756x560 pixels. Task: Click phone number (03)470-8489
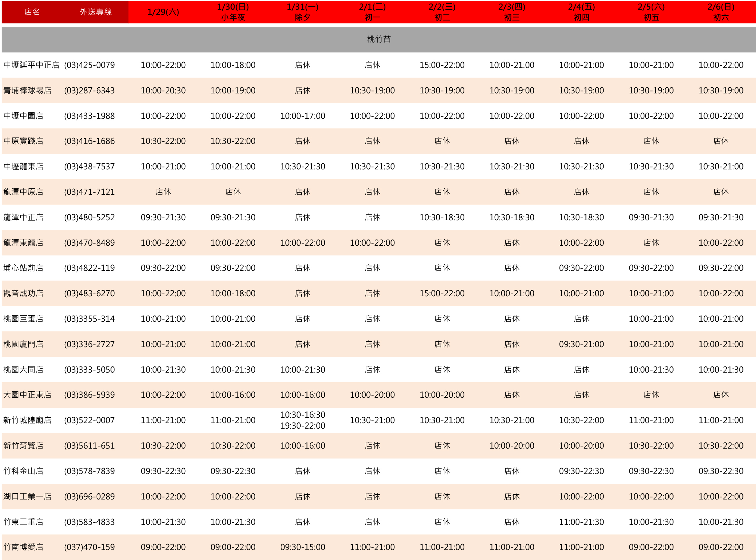pos(90,243)
